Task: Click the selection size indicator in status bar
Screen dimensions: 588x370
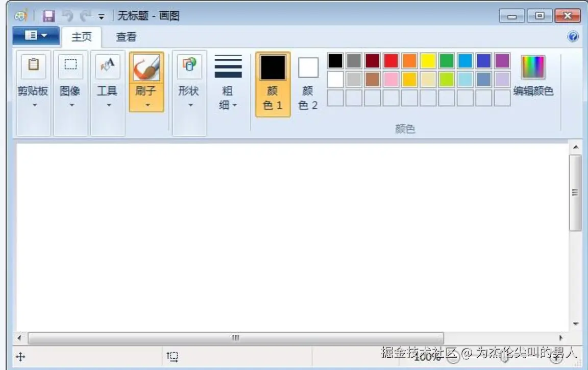Action: tap(173, 357)
